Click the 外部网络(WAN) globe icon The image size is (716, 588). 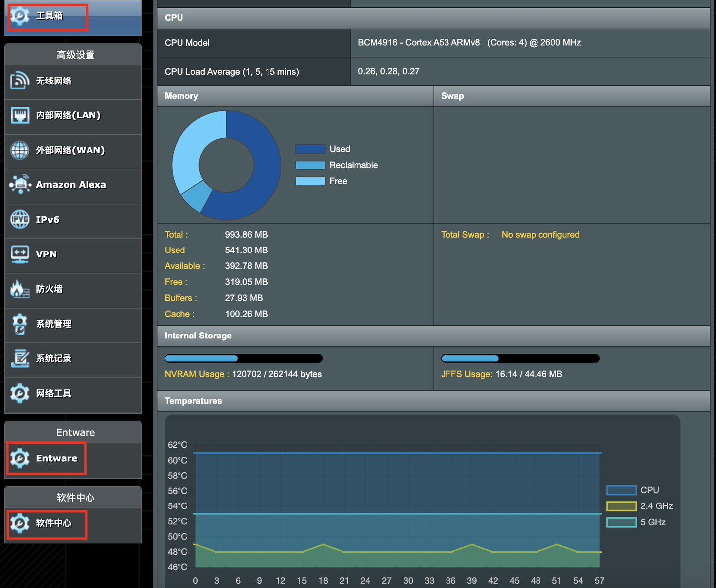(20, 150)
